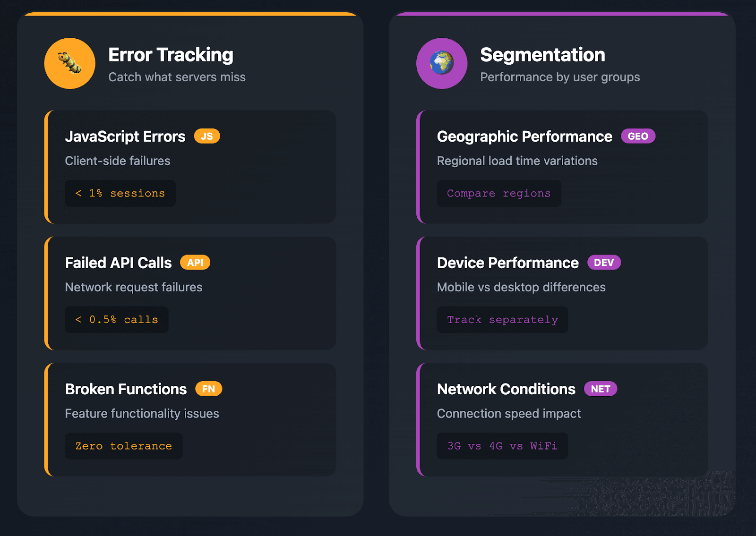Click 'Feature functionality issues' description
Viewport: 756px width, 536px height.
coord(142,414)
